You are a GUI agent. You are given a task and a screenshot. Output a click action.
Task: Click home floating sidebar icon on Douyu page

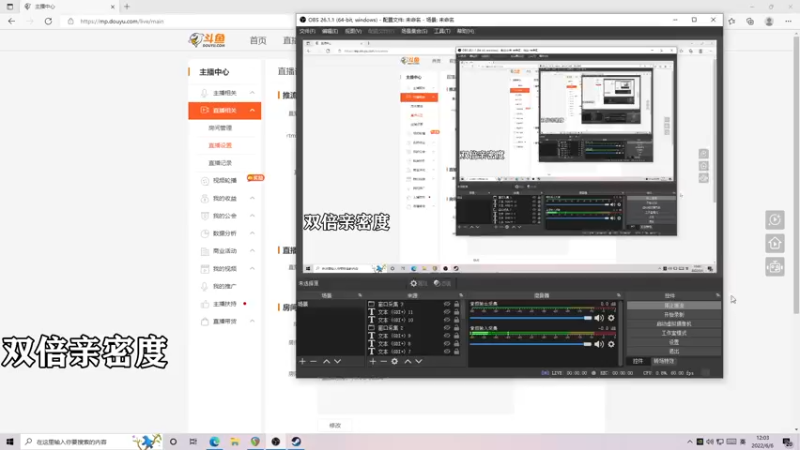point(774,243)
